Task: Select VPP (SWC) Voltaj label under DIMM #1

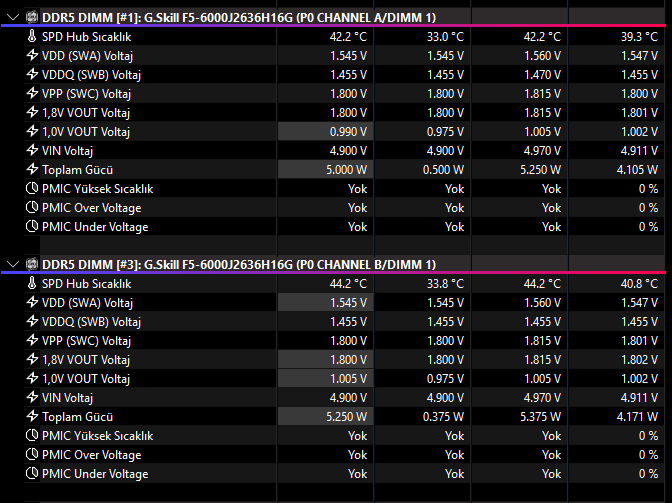Action: point(87,94)
